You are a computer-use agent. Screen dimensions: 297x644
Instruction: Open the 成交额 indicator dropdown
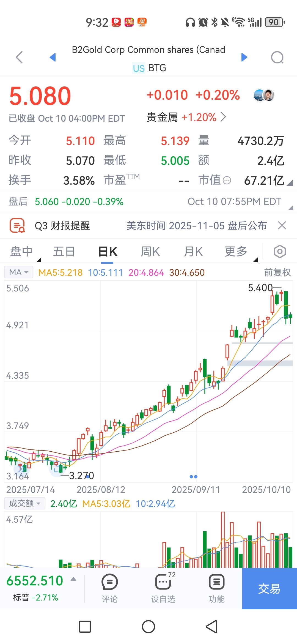(25, 503)
